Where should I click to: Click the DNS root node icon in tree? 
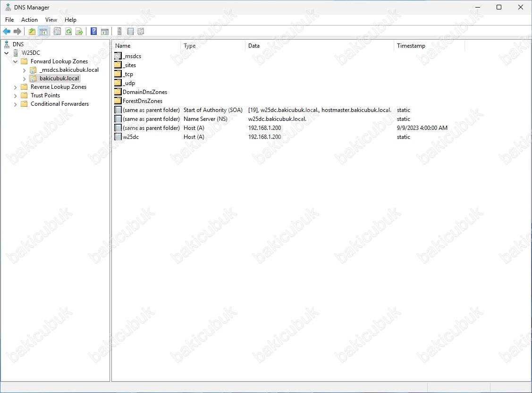click(7, 44)
